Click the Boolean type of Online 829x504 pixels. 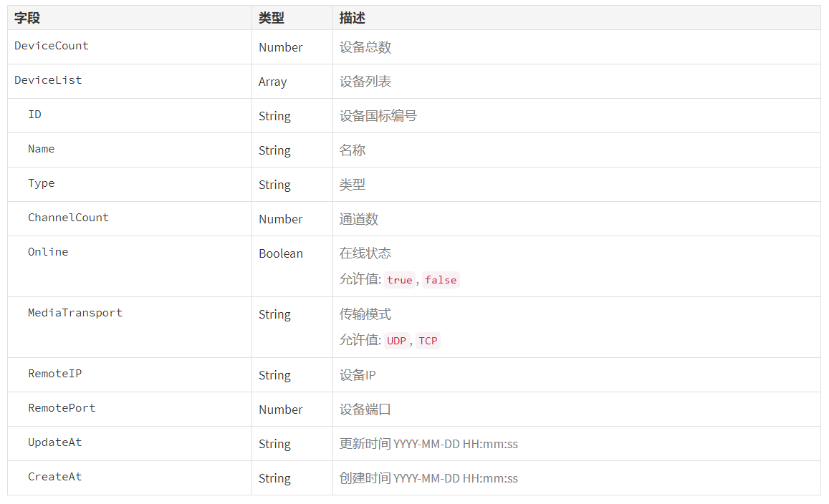pyautogui.click(x=280, y=253)
